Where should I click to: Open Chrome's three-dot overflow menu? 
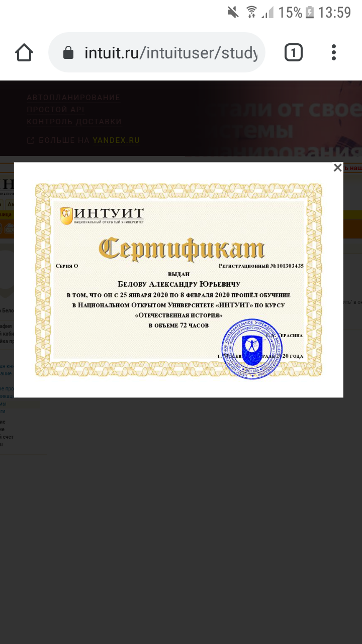[334, 52]
